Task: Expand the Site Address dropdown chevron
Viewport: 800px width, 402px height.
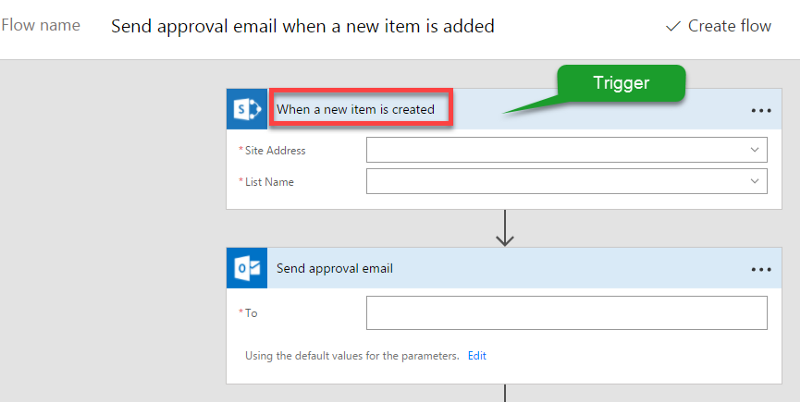Action: 755,150
